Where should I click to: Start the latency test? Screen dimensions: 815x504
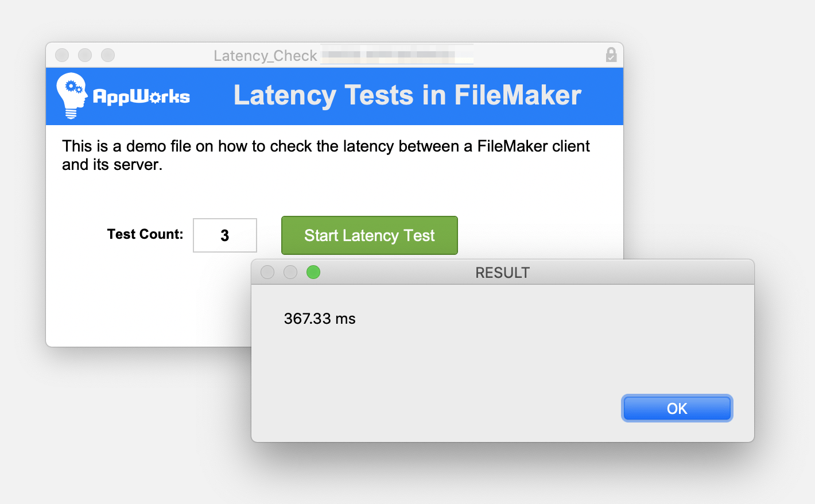369,235
